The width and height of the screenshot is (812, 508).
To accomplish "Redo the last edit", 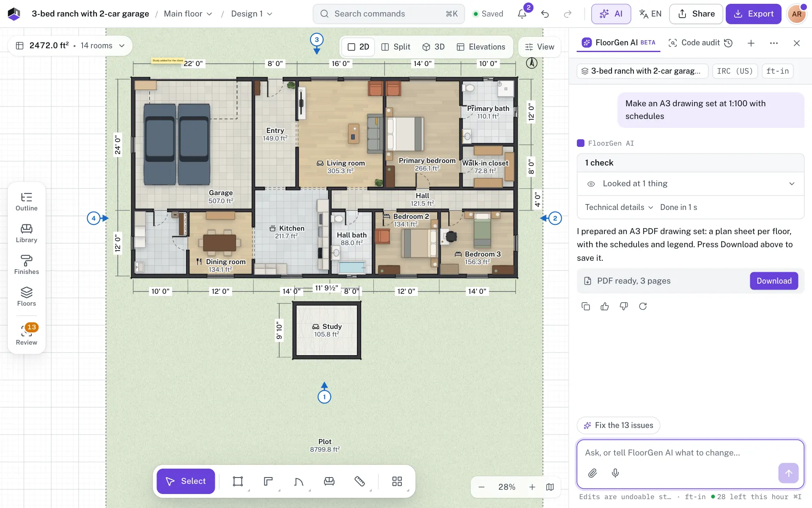I will pos(568,14).
